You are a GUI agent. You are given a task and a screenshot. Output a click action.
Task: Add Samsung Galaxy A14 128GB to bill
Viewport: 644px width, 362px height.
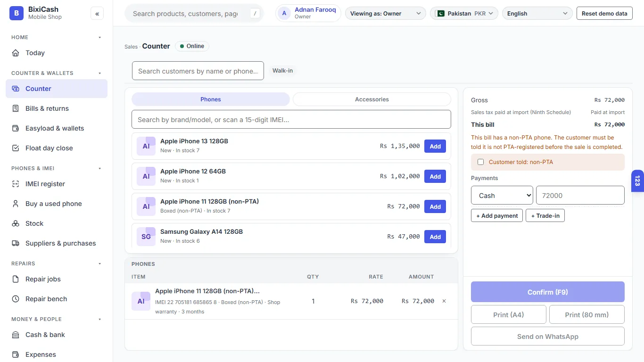click(435, 237)
